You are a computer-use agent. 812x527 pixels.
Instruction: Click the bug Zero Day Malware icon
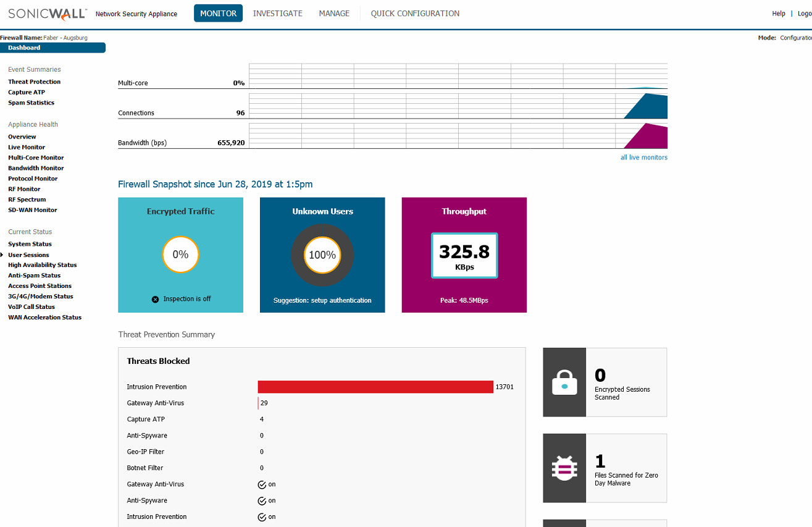[564, 468]
